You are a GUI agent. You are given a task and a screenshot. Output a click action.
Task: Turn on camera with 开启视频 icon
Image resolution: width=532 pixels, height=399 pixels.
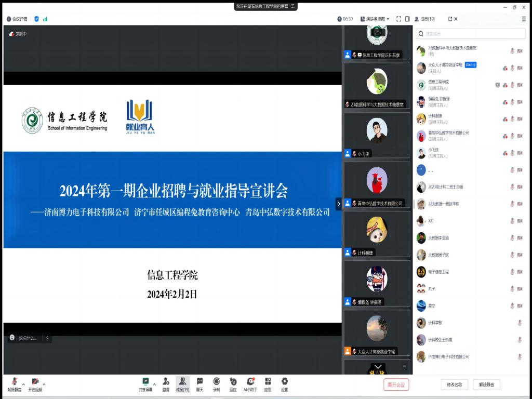click(35, 384)
